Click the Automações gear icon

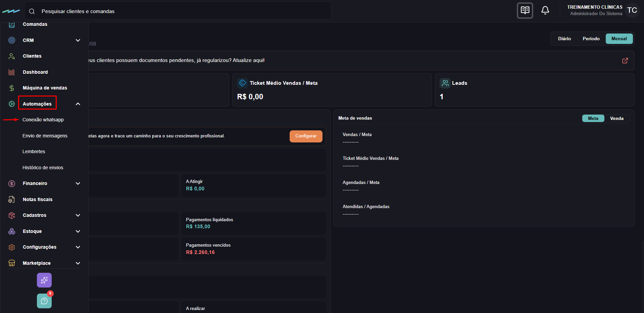coord(12,104)
